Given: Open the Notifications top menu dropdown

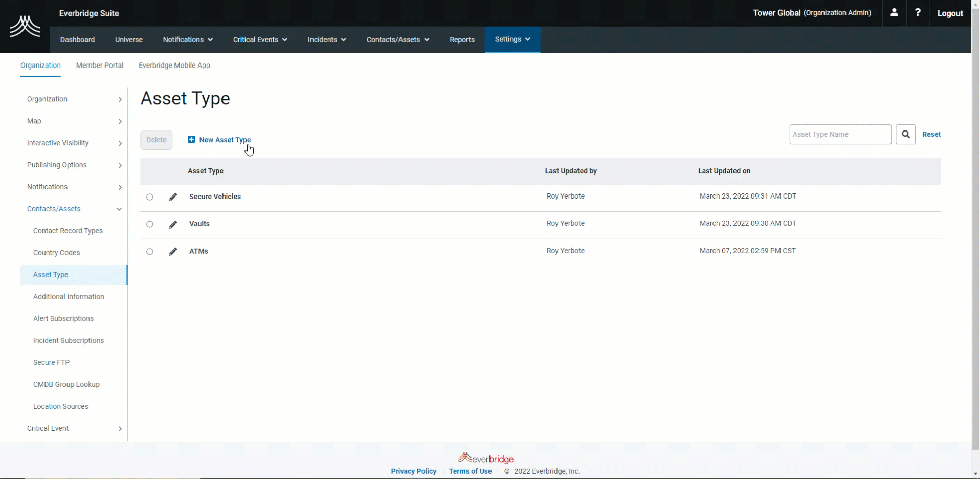Looking at the screenshot, I should (188, 40).
